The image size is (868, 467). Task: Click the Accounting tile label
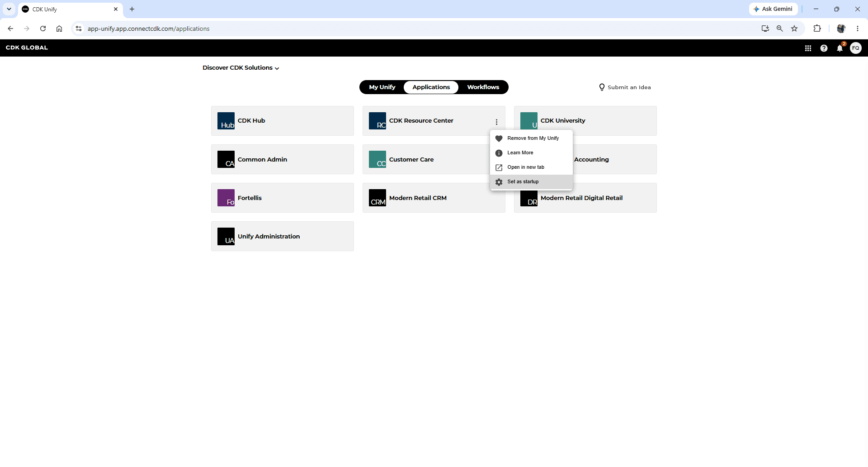pyautogui.click(x=591, y=159)
